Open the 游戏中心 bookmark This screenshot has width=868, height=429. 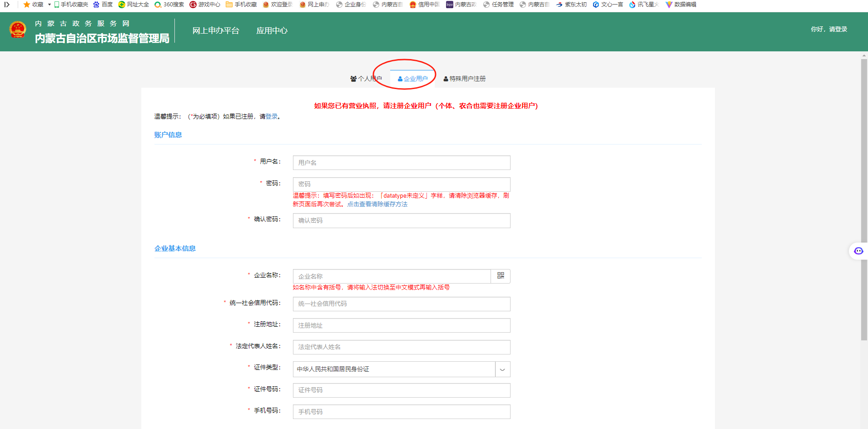pos(205,5)
